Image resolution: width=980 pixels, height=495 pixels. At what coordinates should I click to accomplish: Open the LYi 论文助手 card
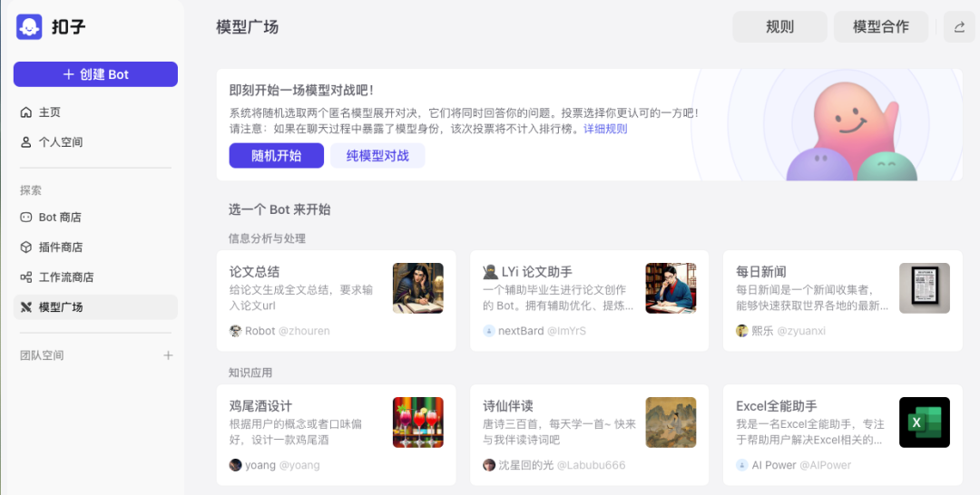click(x=590, y=301)
